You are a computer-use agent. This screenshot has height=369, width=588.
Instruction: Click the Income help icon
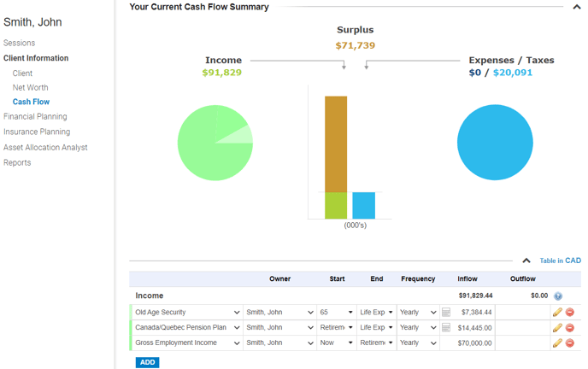point(558,296)
